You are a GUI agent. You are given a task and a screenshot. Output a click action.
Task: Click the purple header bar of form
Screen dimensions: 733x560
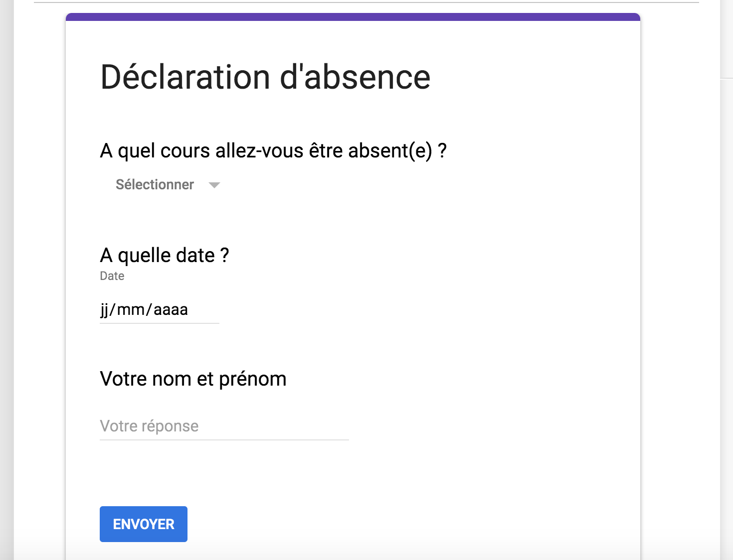[x=353, y=17]
